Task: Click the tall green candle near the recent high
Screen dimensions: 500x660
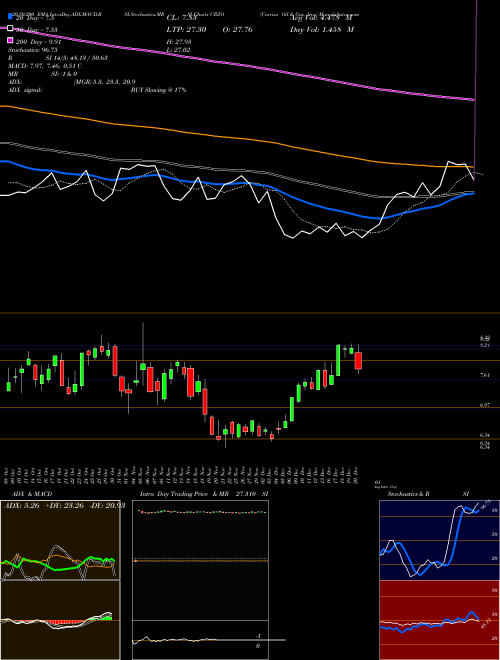Action: 338,360
